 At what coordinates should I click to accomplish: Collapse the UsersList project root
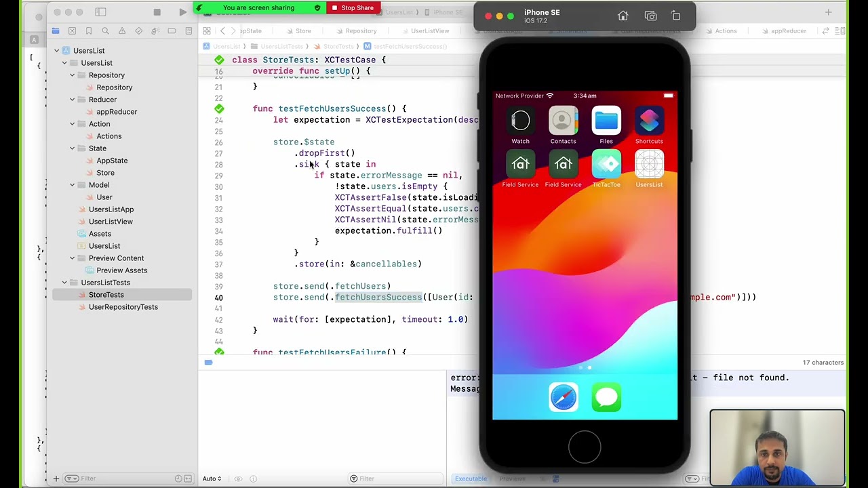56,51
